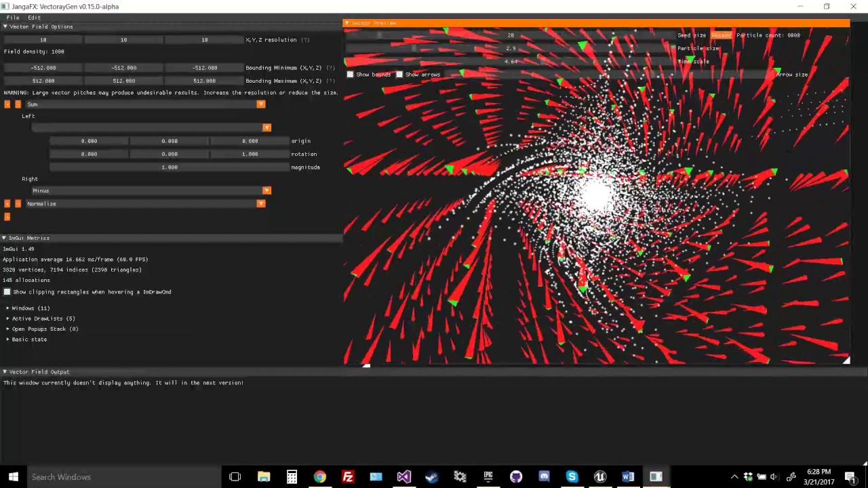Viewport: 868px width, 488px height.
Task: Click the (?) help marker beside X,Y,Z resolution
Action: [x=305, y=40]
